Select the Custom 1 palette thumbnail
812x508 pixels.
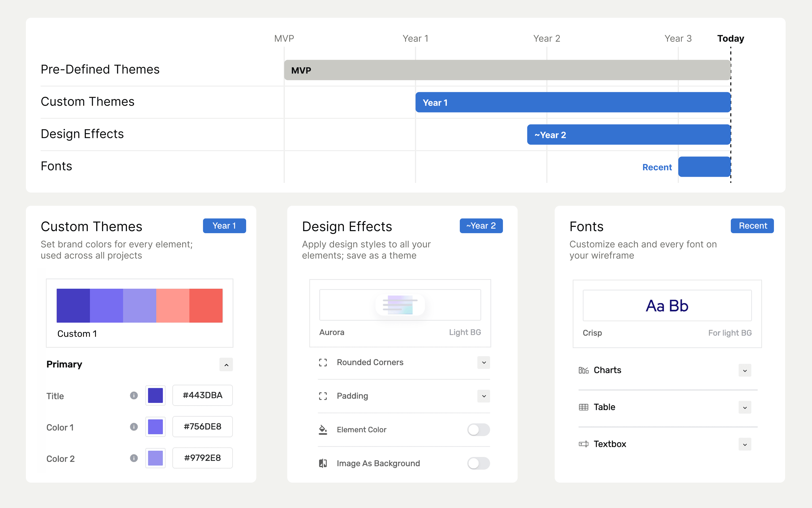point(140,313)
